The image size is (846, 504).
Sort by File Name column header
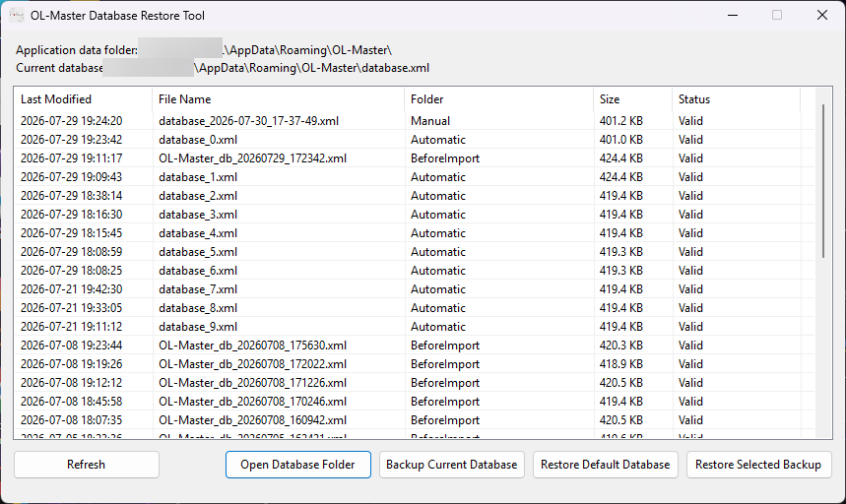coord(279,99)
